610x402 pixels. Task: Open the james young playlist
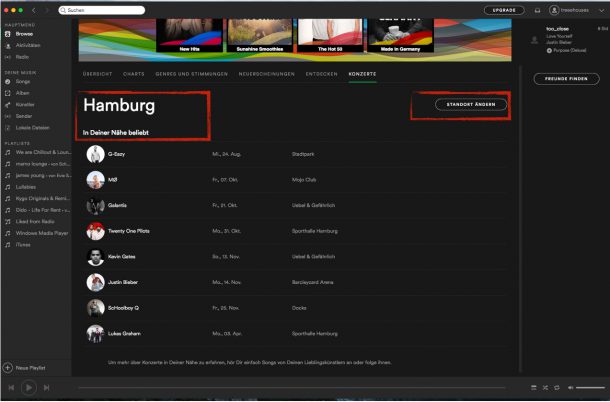[x=38, y=176]
